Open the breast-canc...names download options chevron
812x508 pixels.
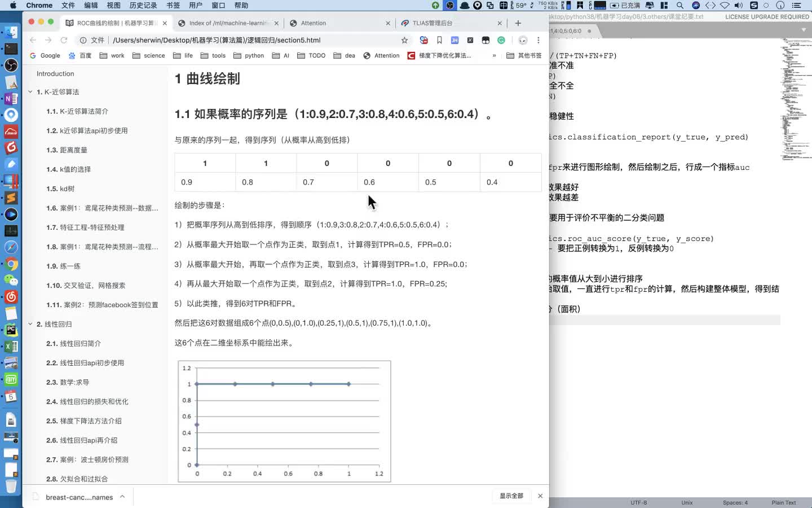[122, 496]
